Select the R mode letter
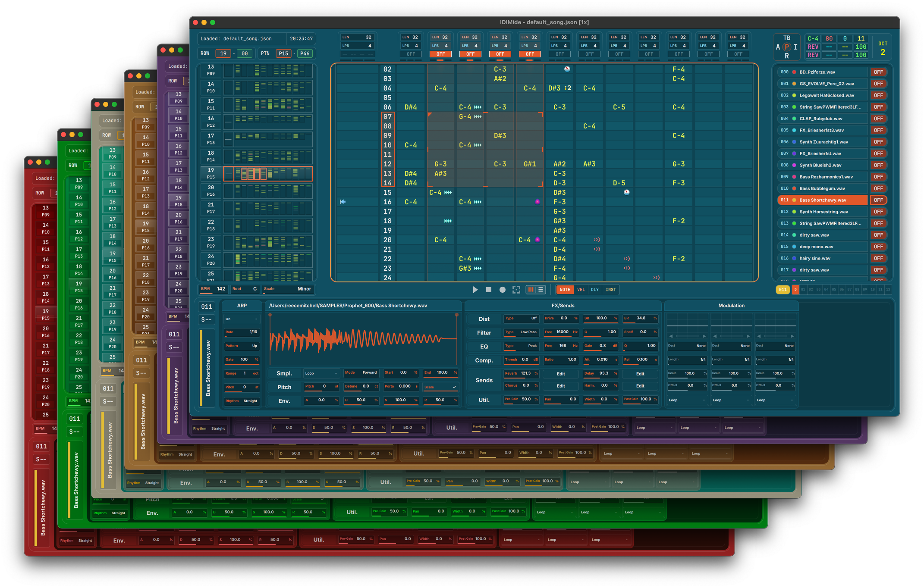The height and width of the screenshot is (588, 924). (x=787, y=56)
